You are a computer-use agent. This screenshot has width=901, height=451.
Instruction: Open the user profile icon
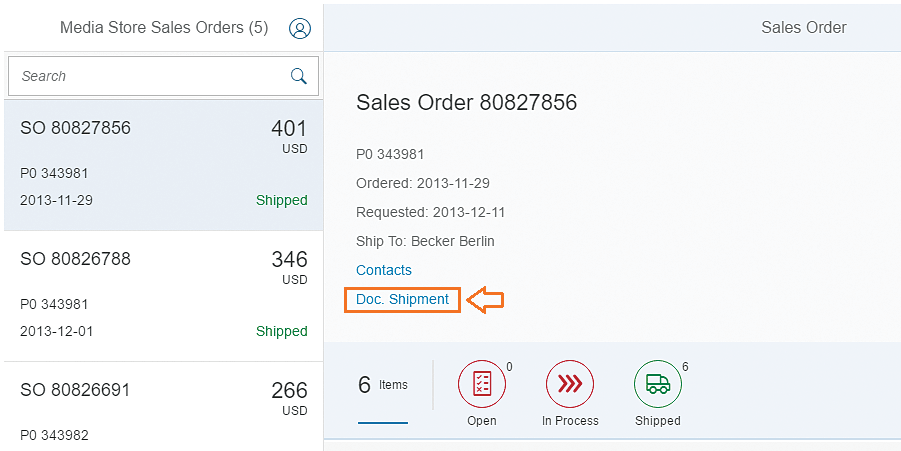(x=299, y=28)
